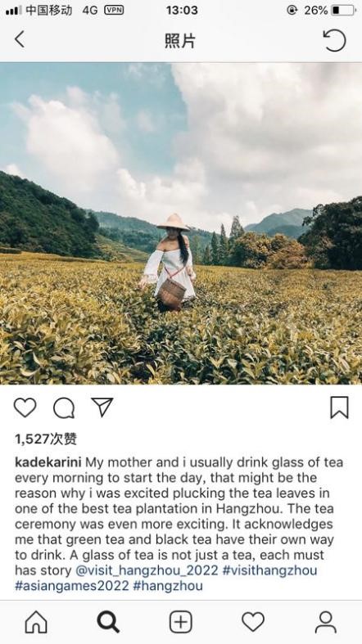Save the post with the bookmark icon

[x=339, y=408]
